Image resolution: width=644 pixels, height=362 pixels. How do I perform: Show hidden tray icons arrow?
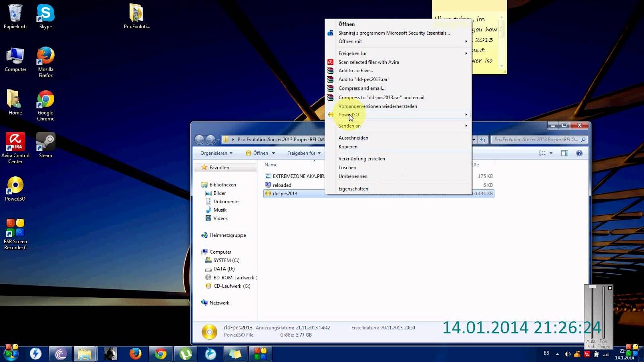[x=558, y=354]
